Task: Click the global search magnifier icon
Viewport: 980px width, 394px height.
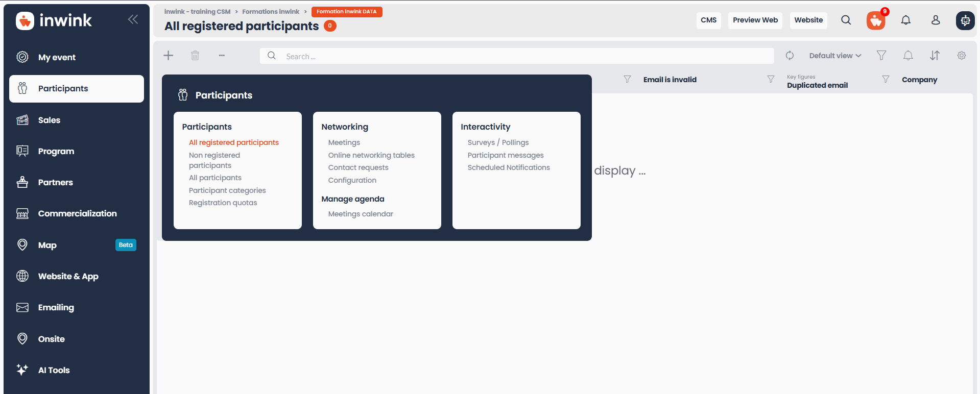Action: click(846, 20)
